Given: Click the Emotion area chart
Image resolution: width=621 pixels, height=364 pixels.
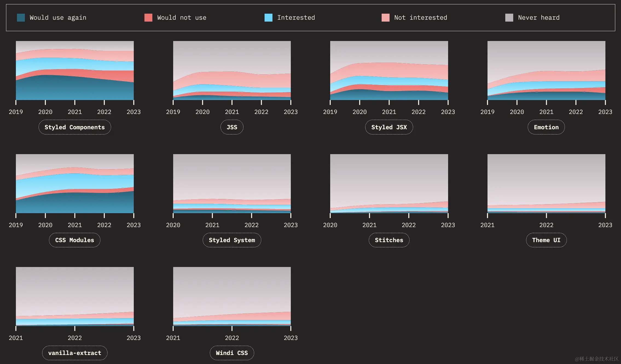Looking at the screenshot, I should (546, 71).
